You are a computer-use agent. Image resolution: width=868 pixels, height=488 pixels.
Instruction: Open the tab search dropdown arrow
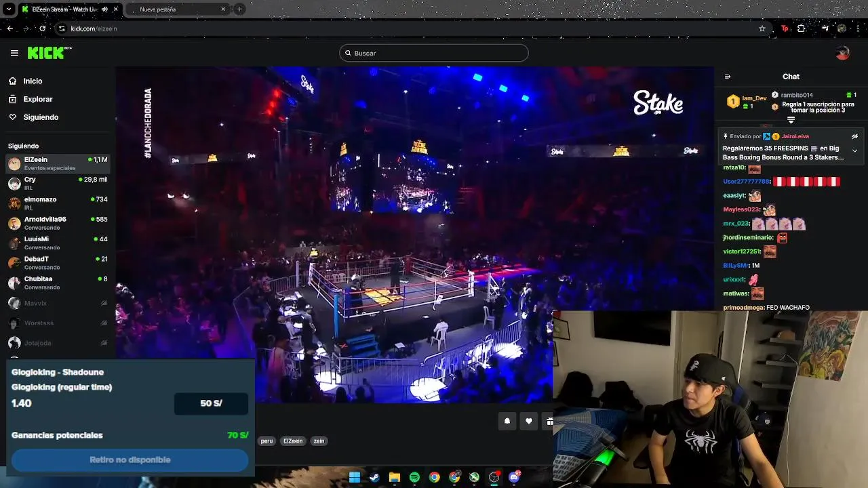9,9
